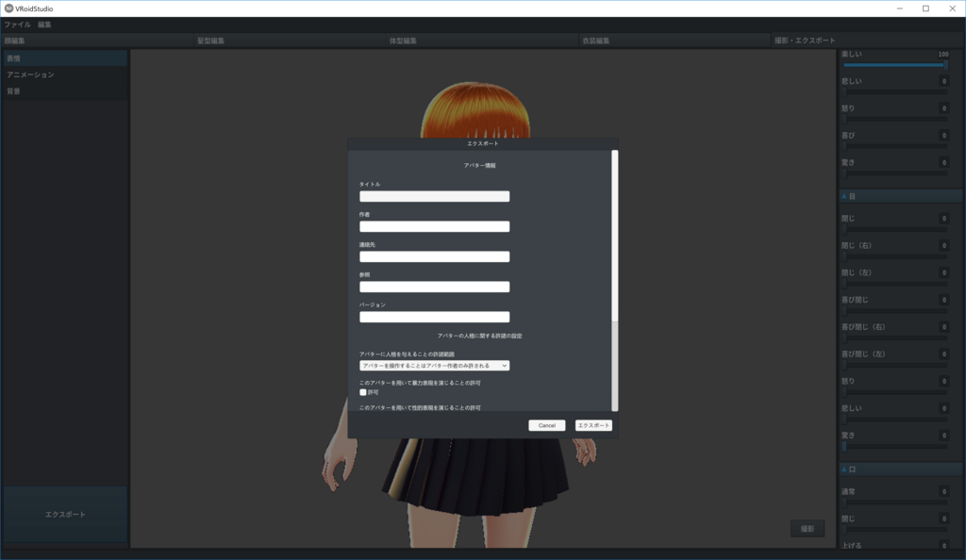966x560 pixels.
Task: Open the avatar personation permission dropdown
Action: 434,366
